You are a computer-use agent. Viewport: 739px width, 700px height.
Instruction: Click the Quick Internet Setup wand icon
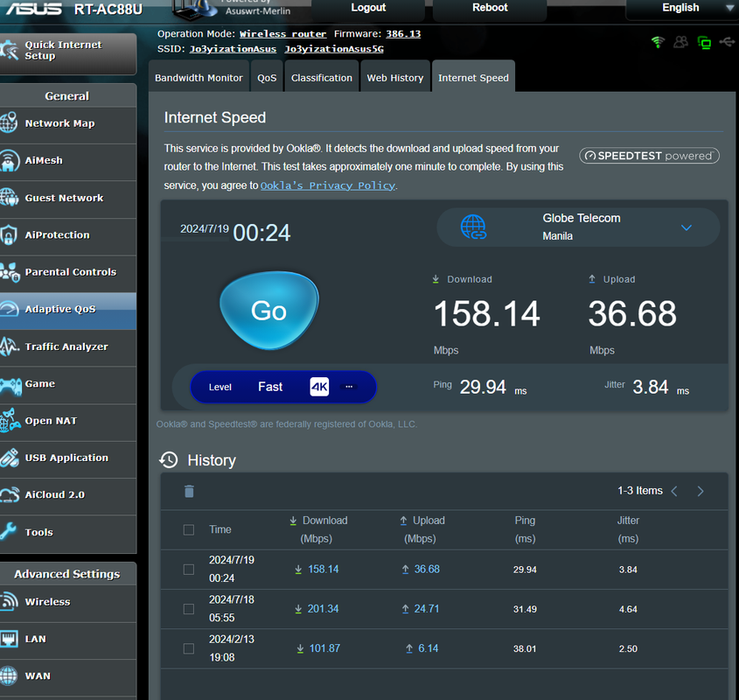[x=9, y=50]
